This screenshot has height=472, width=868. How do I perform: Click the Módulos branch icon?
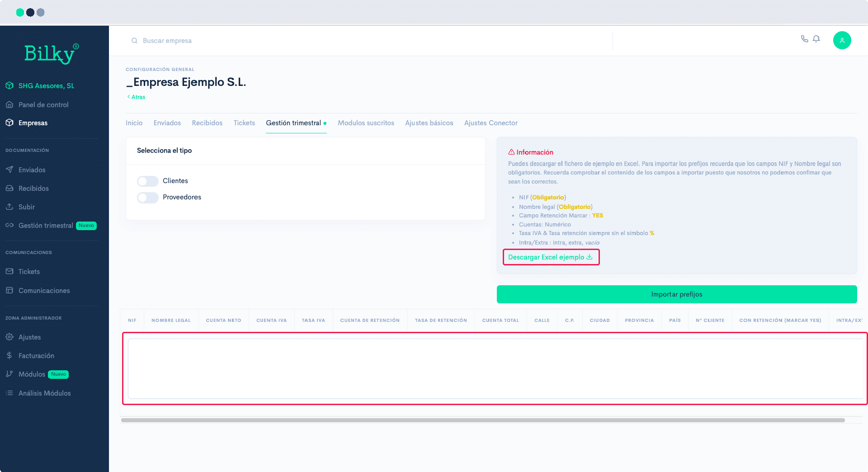click(x=9, y=374)
